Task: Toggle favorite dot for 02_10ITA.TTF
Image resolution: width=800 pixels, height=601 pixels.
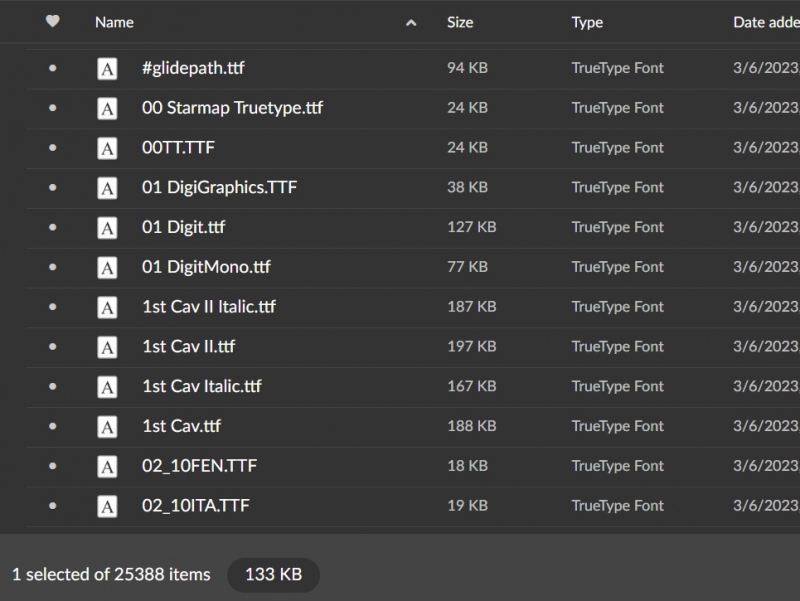Action: pyautogui.click(x=52, y=506)
